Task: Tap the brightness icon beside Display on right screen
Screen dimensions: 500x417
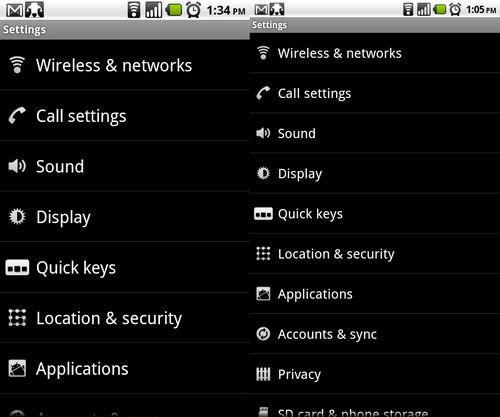Action: click(263, 173)
